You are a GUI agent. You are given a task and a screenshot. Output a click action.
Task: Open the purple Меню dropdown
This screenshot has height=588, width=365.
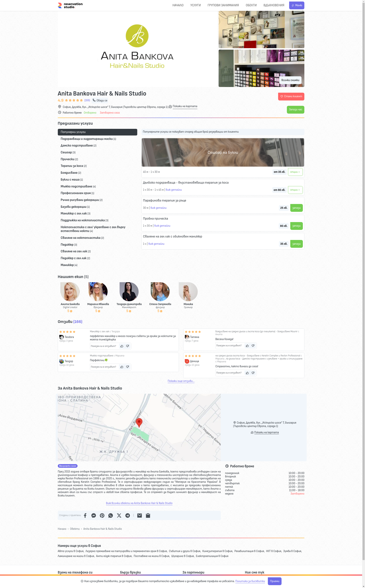coord(296,5)
